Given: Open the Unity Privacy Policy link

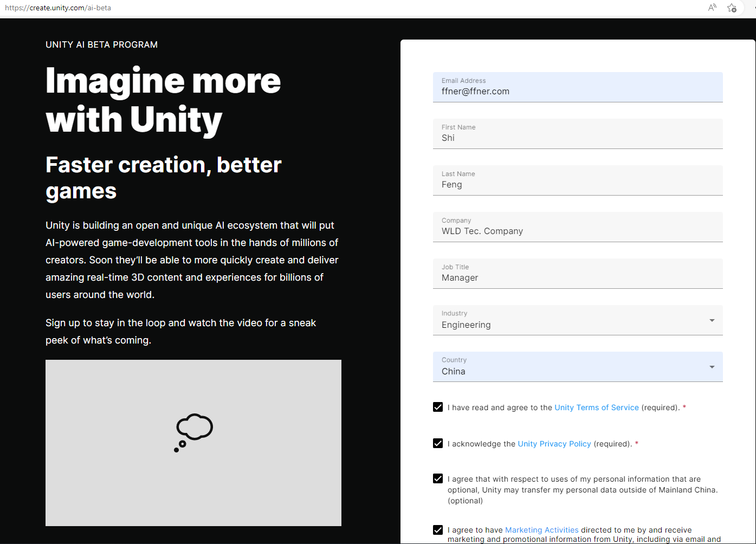Looking at the screenshot, I should coord(554,444).
